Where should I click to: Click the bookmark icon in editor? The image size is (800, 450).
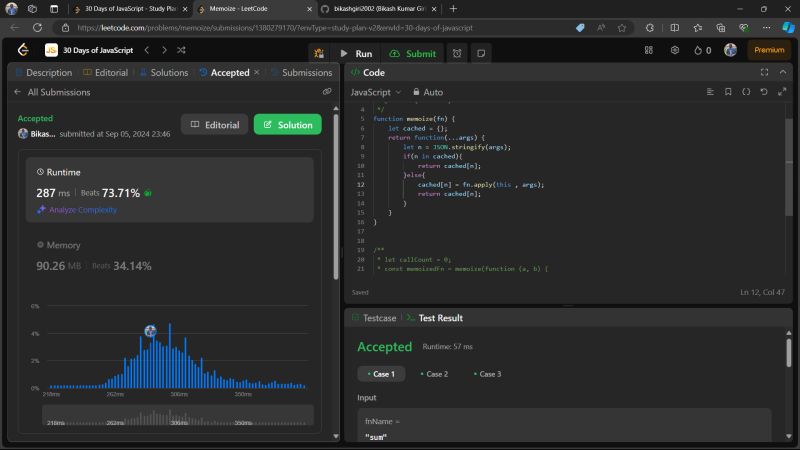[728, 92]
